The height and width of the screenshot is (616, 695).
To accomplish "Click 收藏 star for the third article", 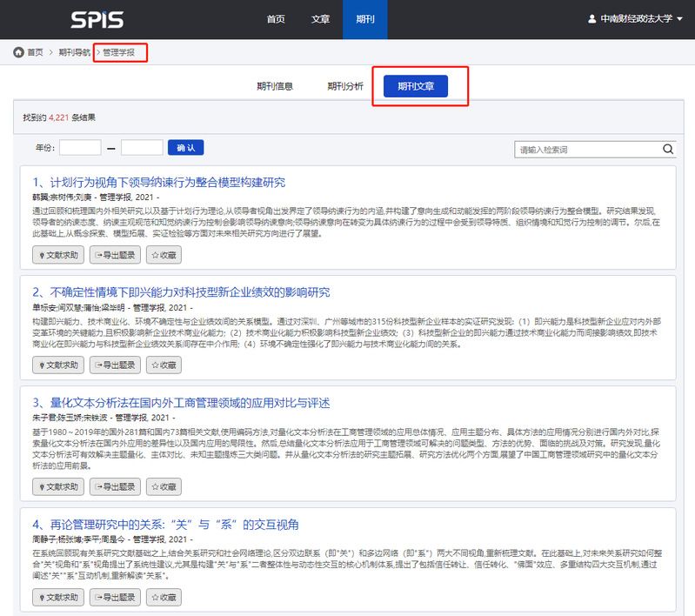I will click(164, 487).
